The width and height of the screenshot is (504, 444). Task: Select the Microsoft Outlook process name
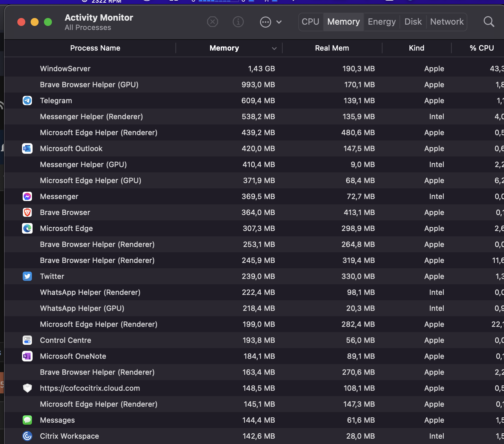point(71,148)
